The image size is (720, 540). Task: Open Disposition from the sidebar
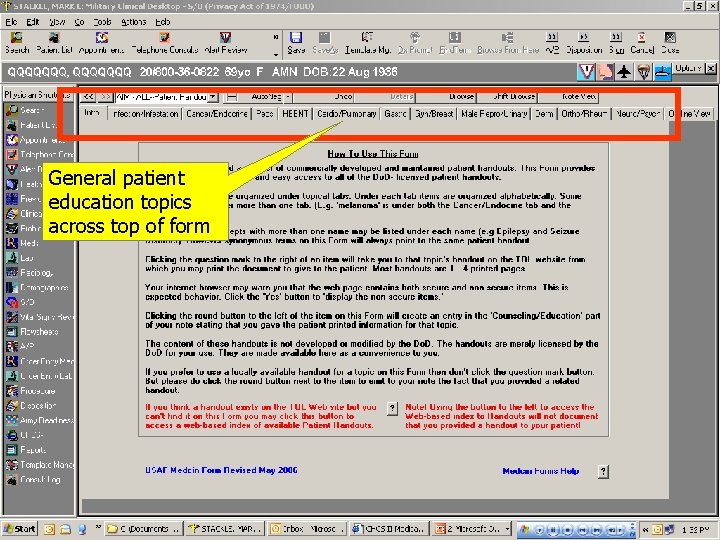click(31, 405)
